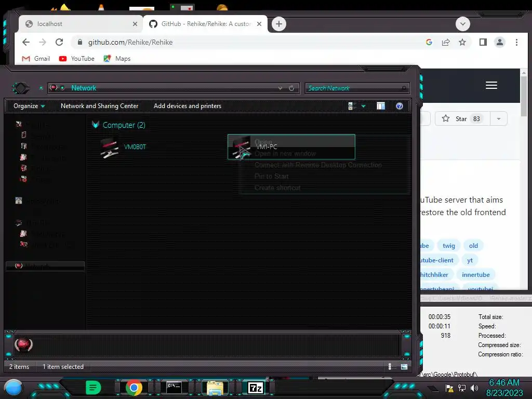The width and height of the screenshot is (532, 399).
Task: Open the Gmail bookmark
Action: point(36,58)
